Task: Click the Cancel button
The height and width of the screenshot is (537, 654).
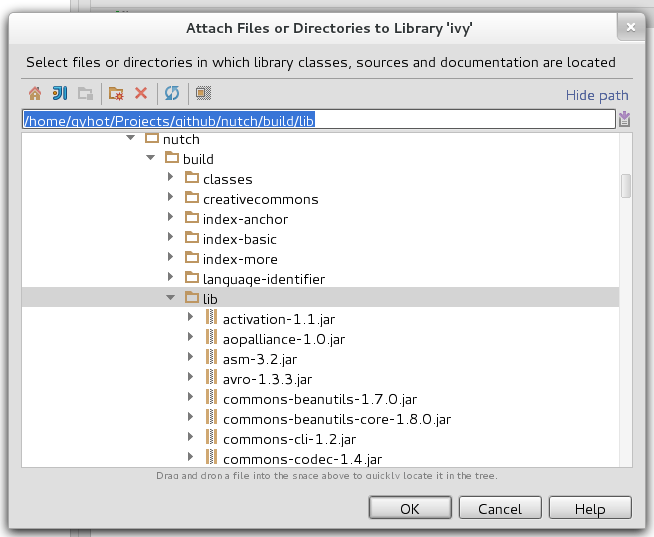Action: coord(500,508)
